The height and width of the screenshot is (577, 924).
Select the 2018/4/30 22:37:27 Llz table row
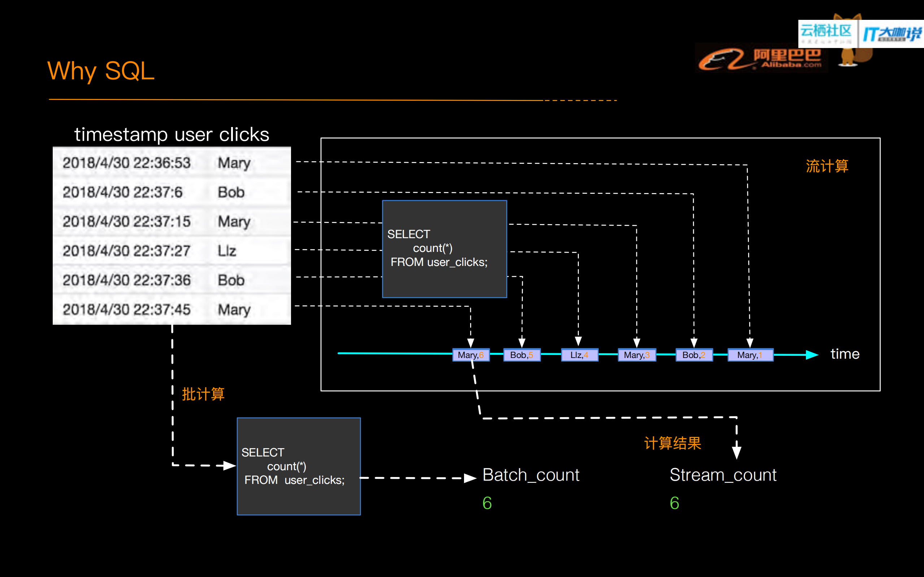[172, 251]
